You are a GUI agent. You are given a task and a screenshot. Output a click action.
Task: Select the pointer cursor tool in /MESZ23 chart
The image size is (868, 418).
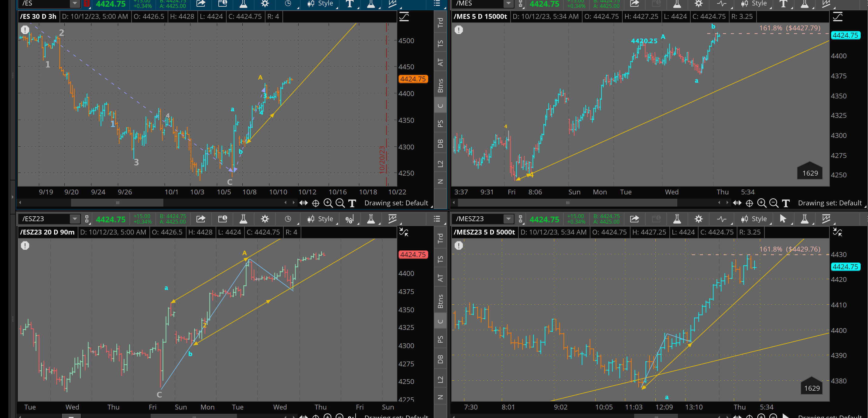click(783, 219)
